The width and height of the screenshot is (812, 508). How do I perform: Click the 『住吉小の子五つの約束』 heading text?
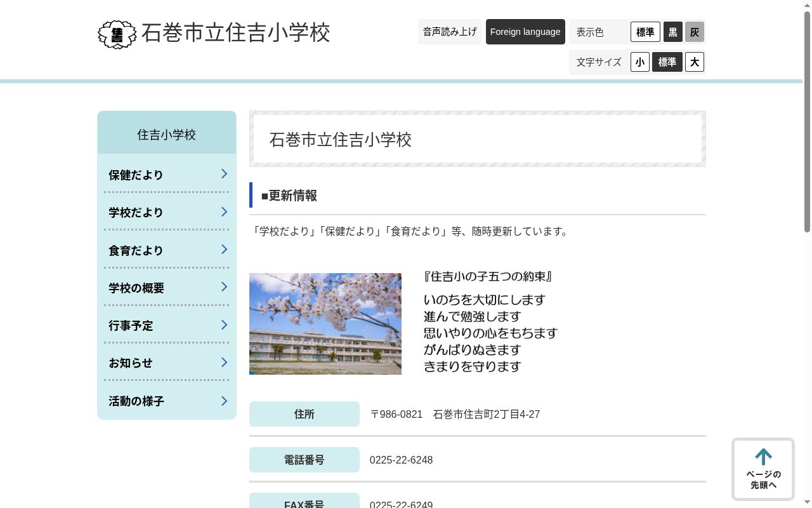[488, 277]
